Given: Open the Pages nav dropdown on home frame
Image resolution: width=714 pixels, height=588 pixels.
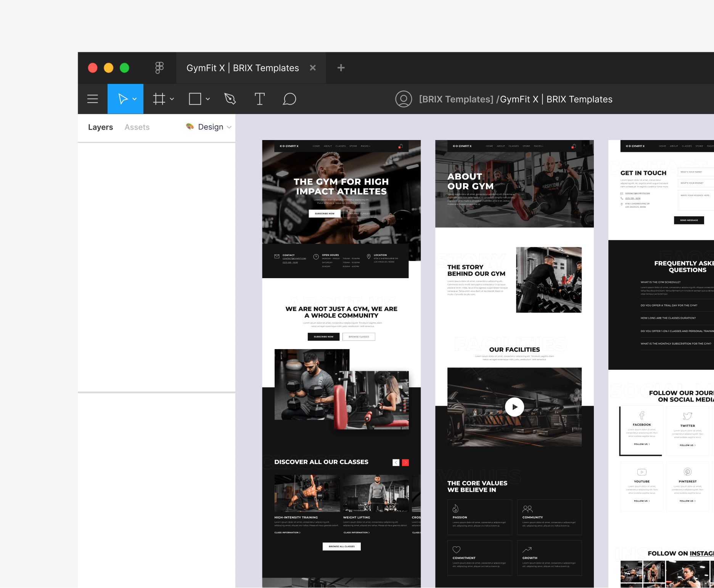Looking at the screenshot, I should click(x=365, y=146).
